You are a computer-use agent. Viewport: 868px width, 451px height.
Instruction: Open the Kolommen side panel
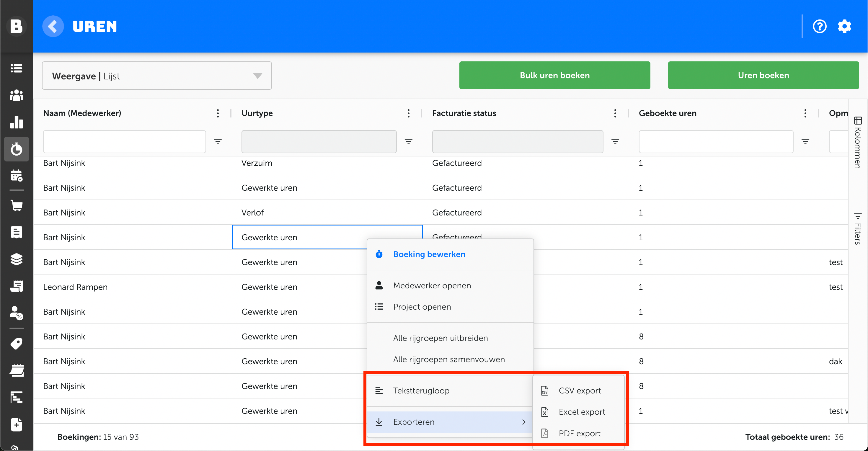pos(858,142)
